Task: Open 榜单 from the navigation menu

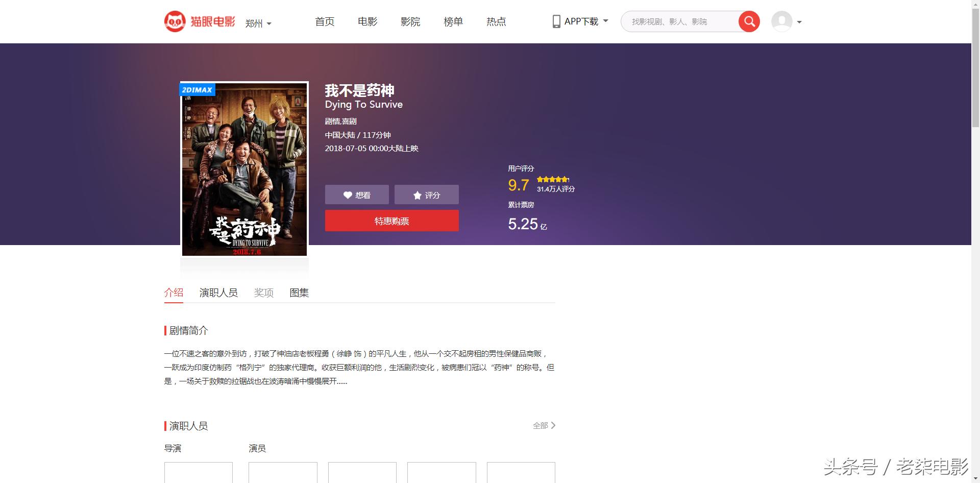Action: click(x=453, y=21)
